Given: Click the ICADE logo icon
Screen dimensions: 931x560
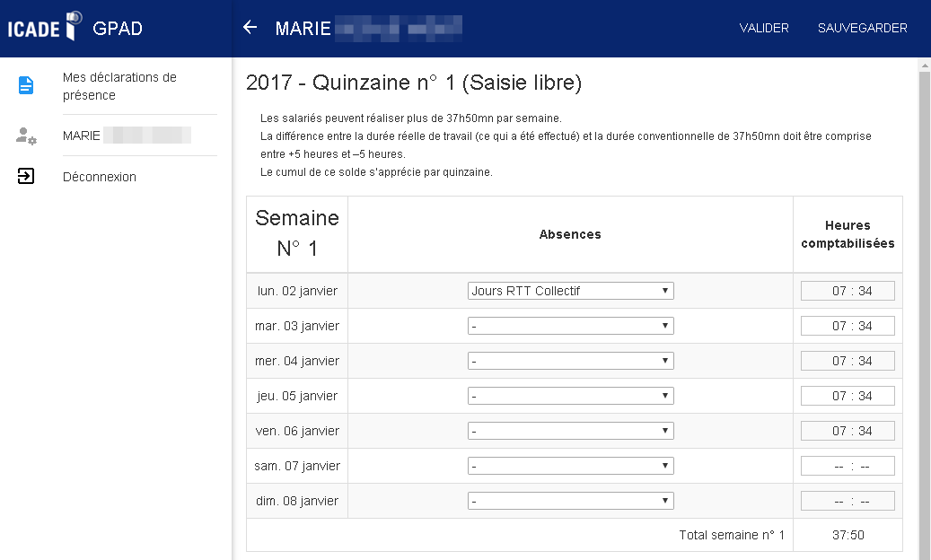Looking at the screenshot, I should pyautogui.click(x=73, y=26).
